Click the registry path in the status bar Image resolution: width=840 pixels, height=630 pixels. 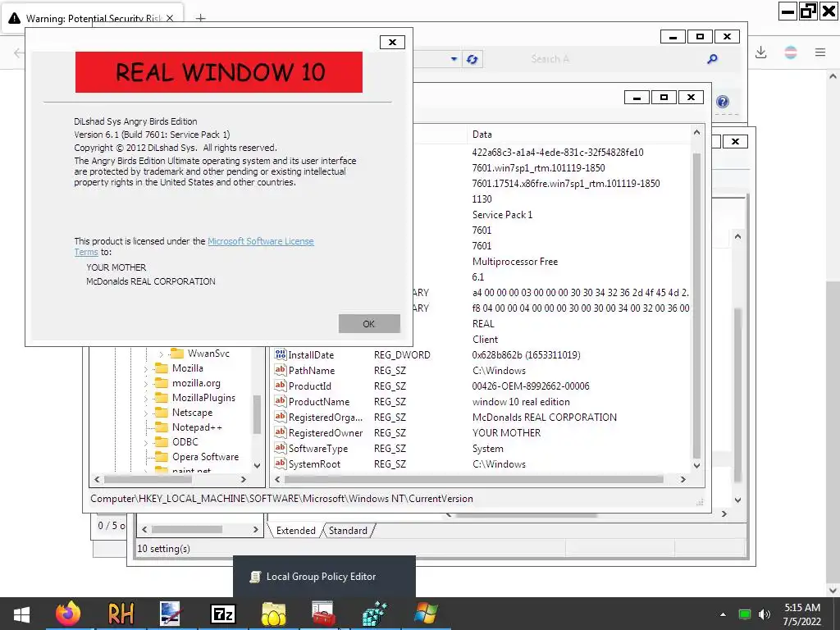click(x=281, y=499)
